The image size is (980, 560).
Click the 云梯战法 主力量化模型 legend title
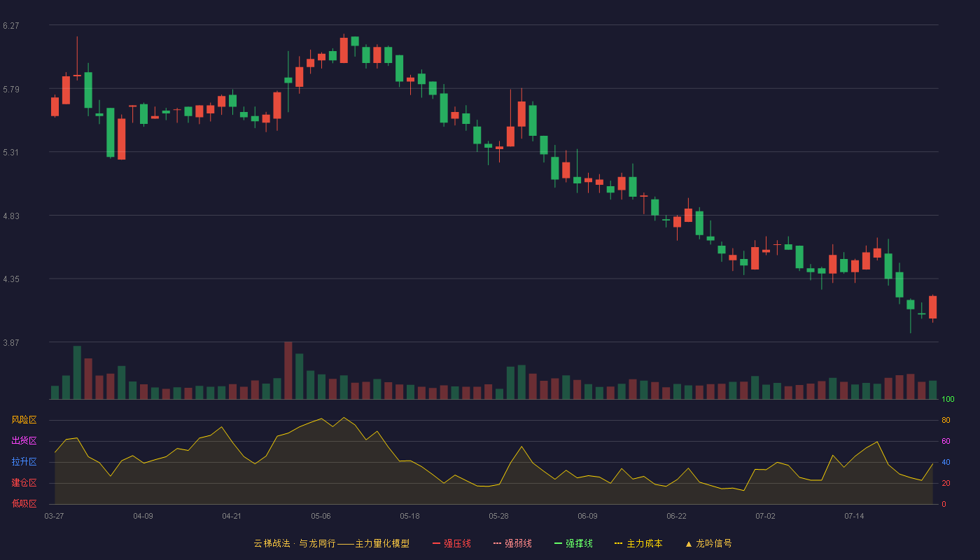click(x=332, y=543)
